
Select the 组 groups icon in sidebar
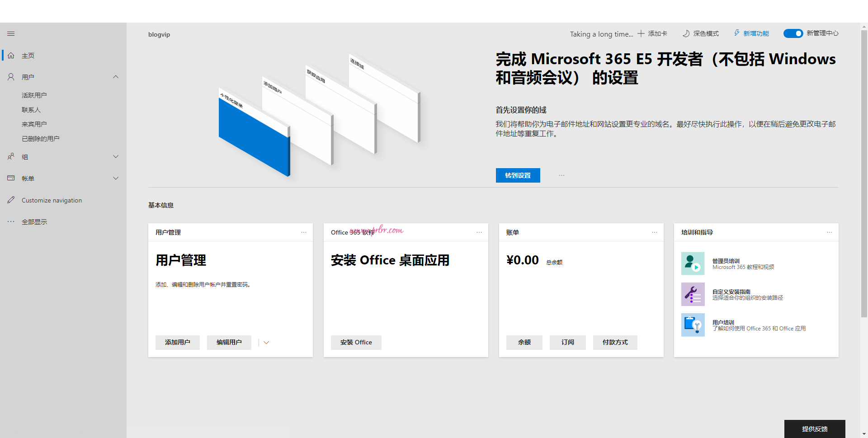coord(11,156)
